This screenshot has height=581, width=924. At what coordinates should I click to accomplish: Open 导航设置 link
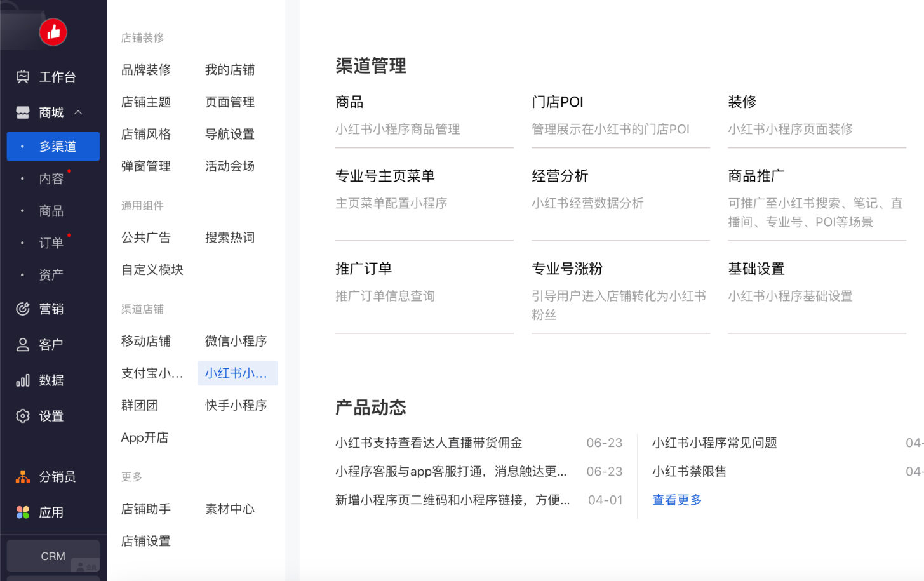230,134
